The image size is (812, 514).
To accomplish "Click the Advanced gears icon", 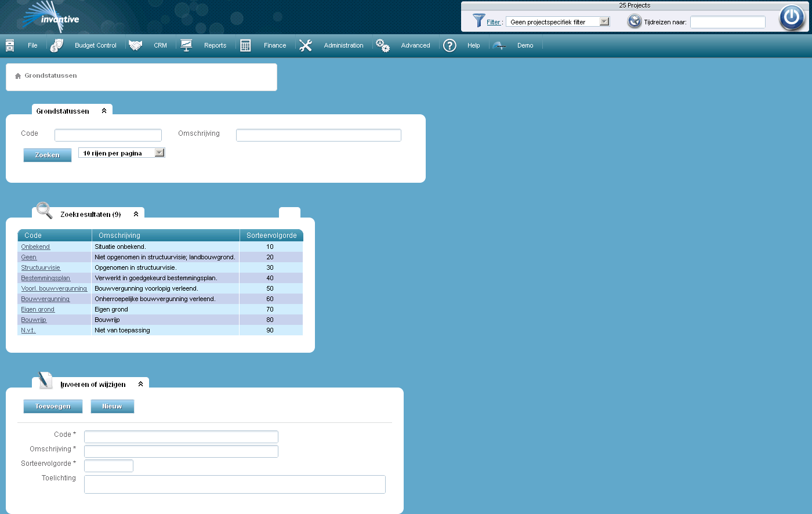I will [x=383, y=45].
